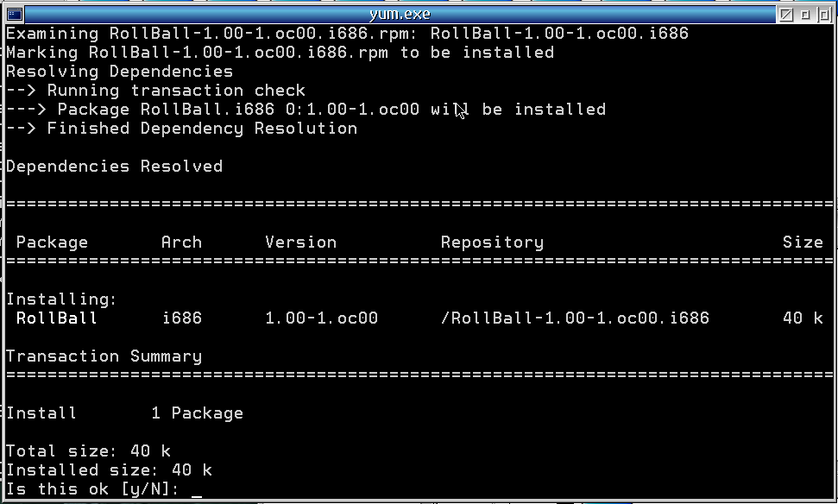Click the 'Size' column header

803,243
